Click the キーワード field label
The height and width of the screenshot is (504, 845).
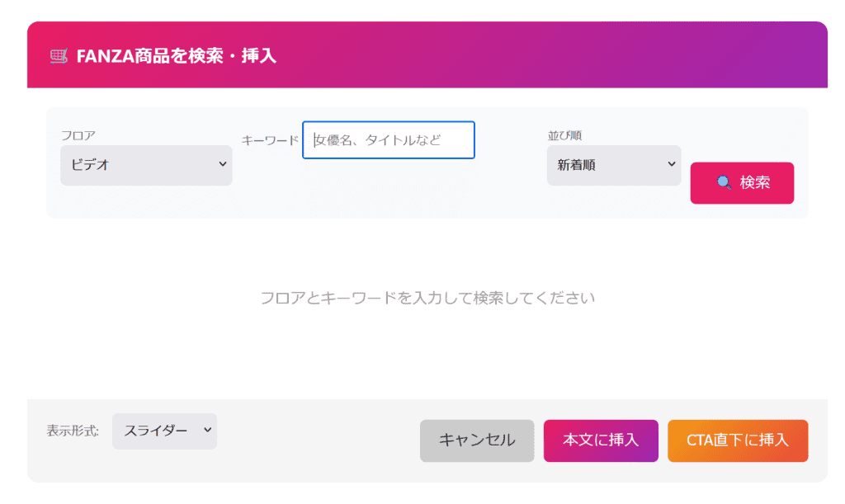pos(270,140)
